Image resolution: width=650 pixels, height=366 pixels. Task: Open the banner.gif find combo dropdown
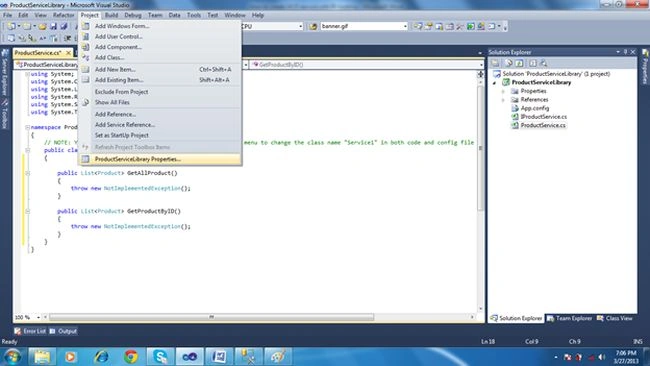coord(405,26)
